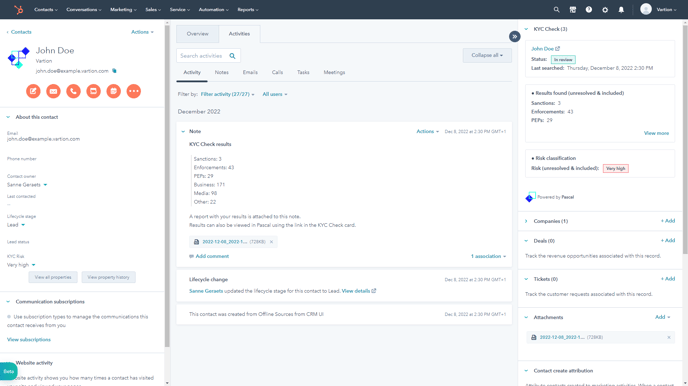
Task: Collapse the KYC Check (3) card
Action: [526, 29]
